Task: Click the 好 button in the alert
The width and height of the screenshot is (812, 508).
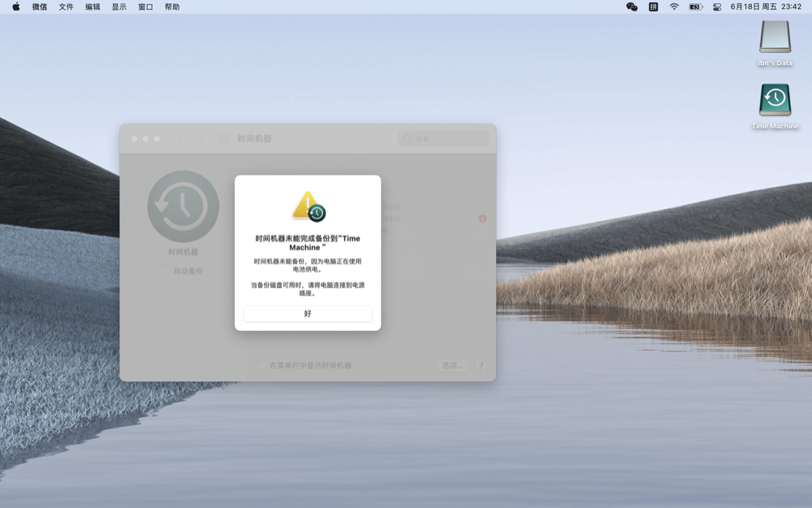Action: click(308, 313)
